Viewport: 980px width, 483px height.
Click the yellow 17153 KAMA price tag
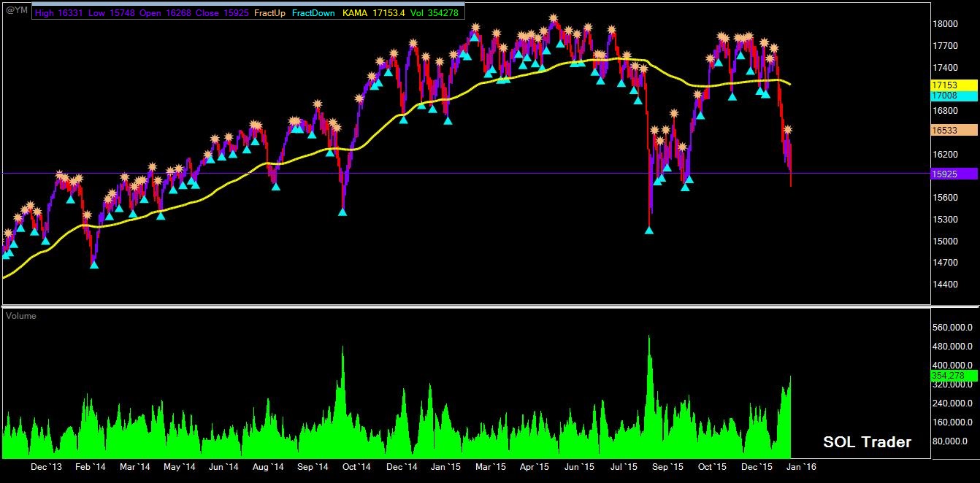tap(954, 85)
